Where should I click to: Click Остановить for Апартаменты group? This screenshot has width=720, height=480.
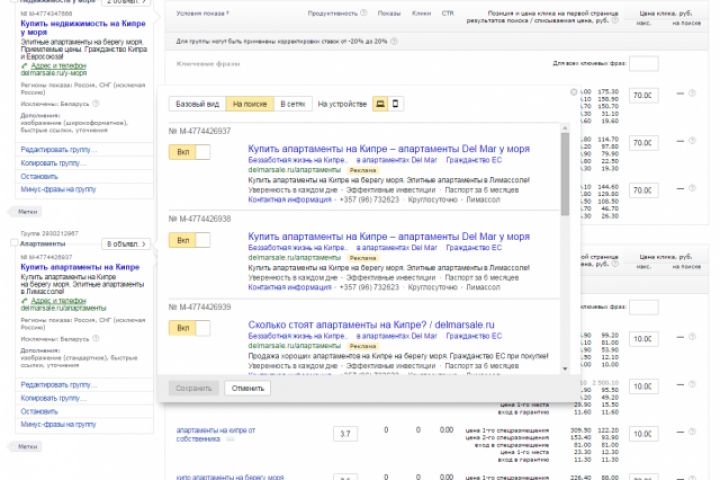click(39, 412)
